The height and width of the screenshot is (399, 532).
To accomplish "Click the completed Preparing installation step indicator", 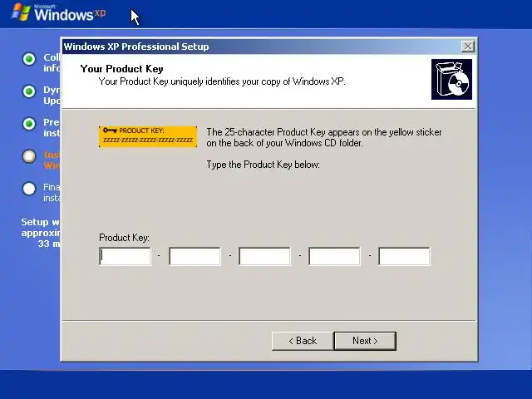I will coord(29,124).
